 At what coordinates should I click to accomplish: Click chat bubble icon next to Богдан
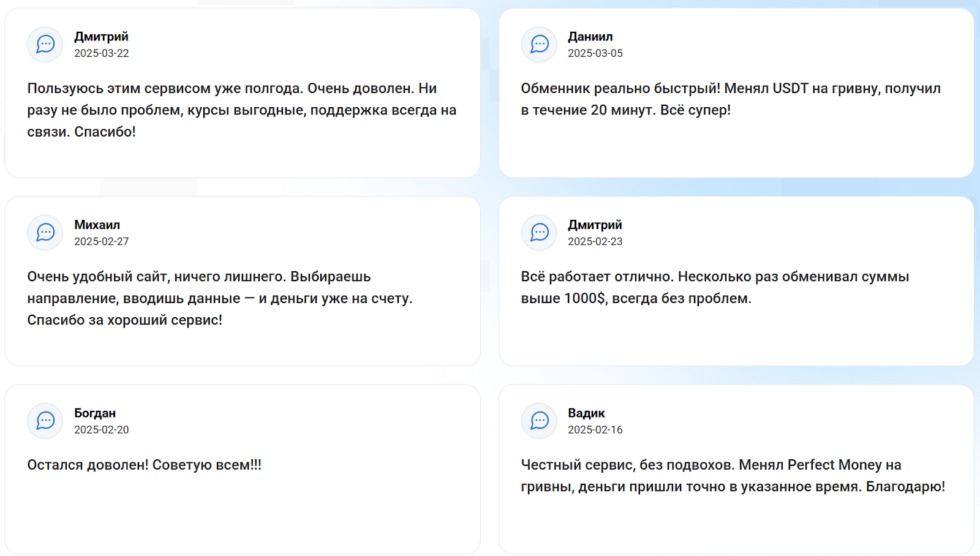[x=45, y=421]
